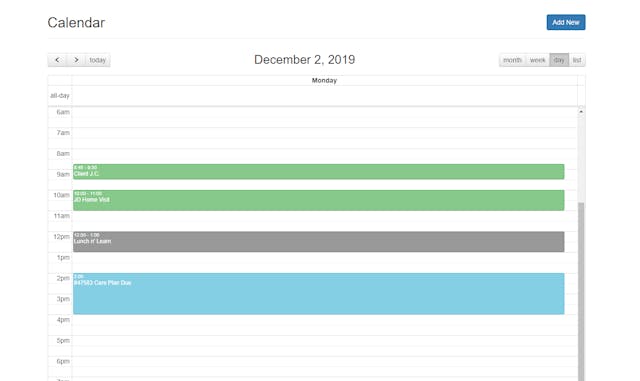640x381 pixels.
Task: Open the Client J.C. event
Action: 318,172
